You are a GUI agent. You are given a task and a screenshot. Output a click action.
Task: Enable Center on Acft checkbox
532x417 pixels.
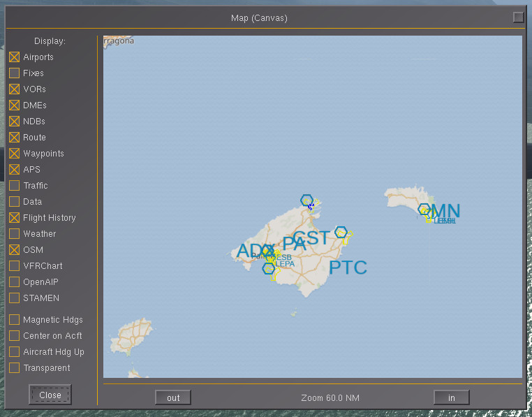14,335
